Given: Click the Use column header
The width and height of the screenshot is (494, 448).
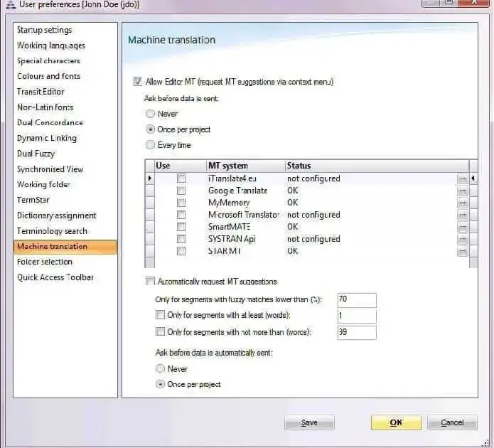Looking at the screenshot, I should [x=181, y=166].
